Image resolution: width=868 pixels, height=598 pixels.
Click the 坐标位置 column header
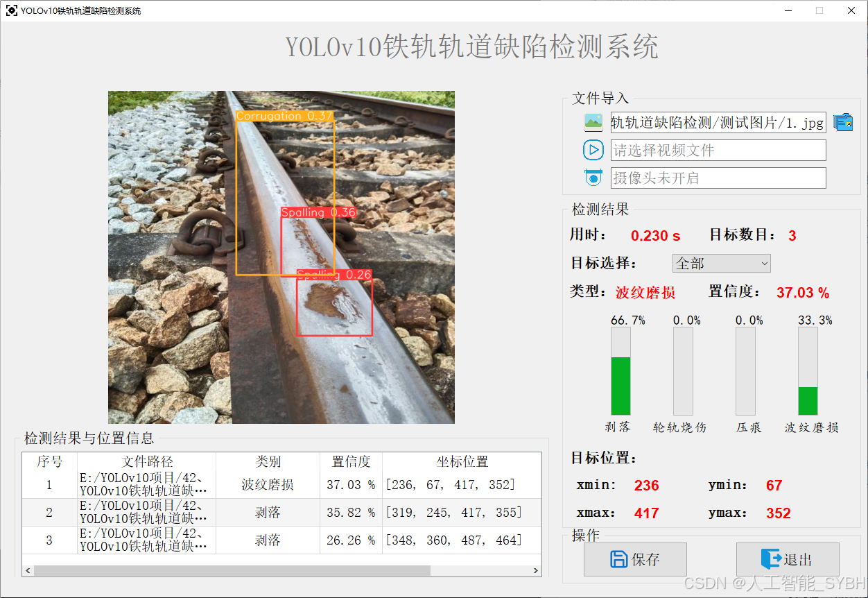(462, 461)
